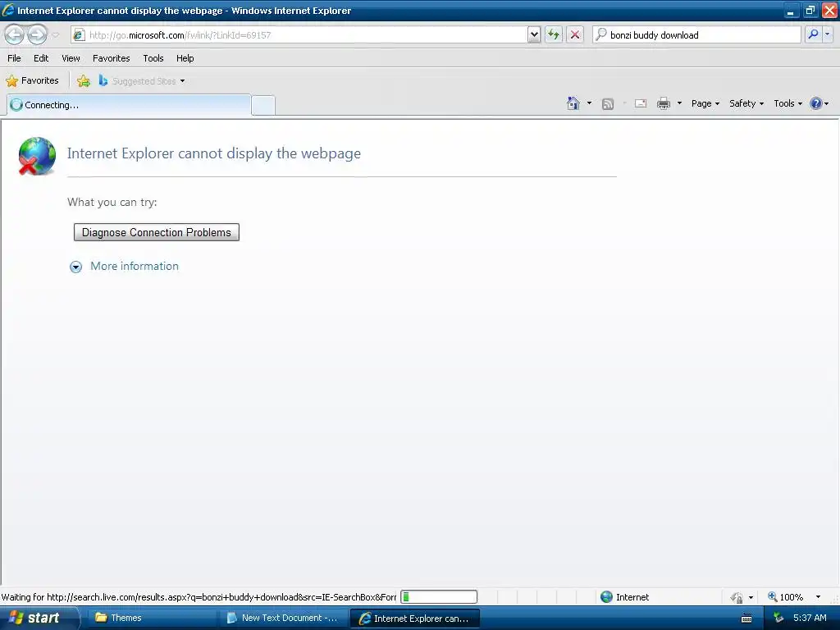Viewport: 840px width, 630px height.
Task: Click the network connection tray icon
Action: 778,619
